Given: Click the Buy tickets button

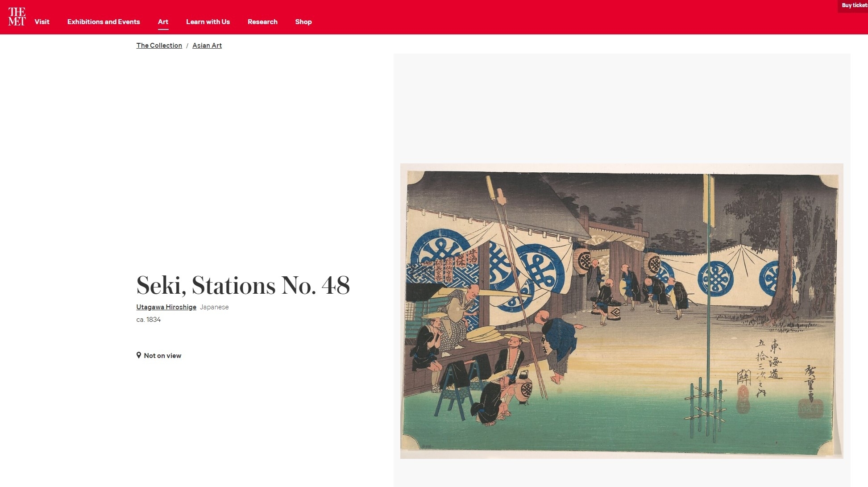Looking at the screenshot, I should pos(853,6).
